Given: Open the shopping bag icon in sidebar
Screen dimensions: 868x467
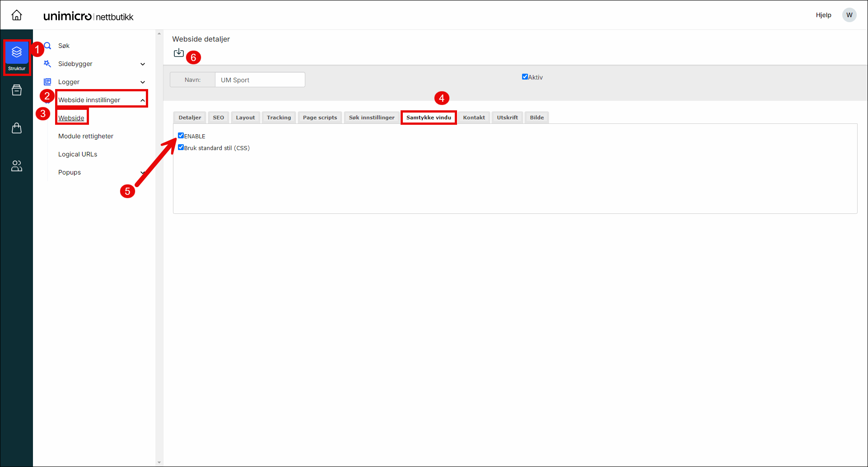Looking at the screenshot, I should coord(17,128).
